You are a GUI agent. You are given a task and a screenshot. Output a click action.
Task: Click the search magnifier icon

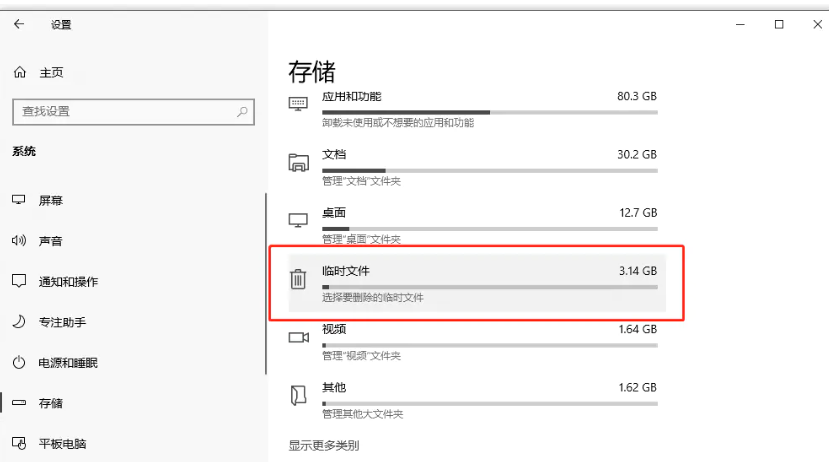(x=242, y=112)
